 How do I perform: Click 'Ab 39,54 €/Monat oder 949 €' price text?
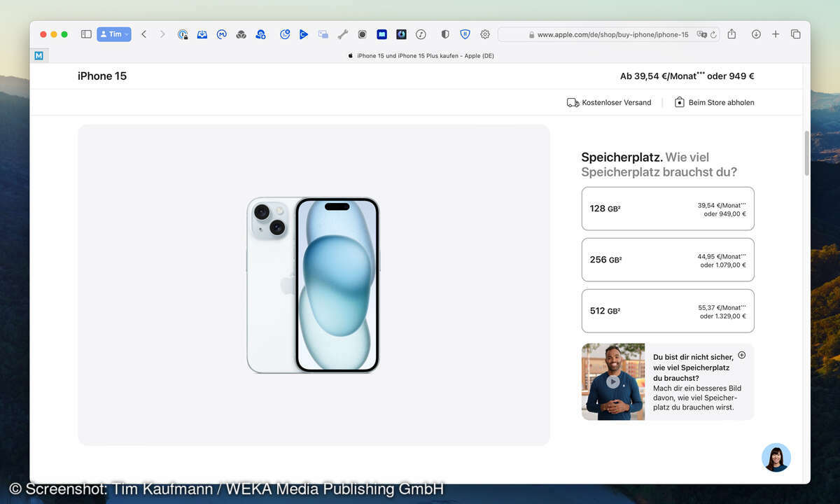[x=687, y=76]
